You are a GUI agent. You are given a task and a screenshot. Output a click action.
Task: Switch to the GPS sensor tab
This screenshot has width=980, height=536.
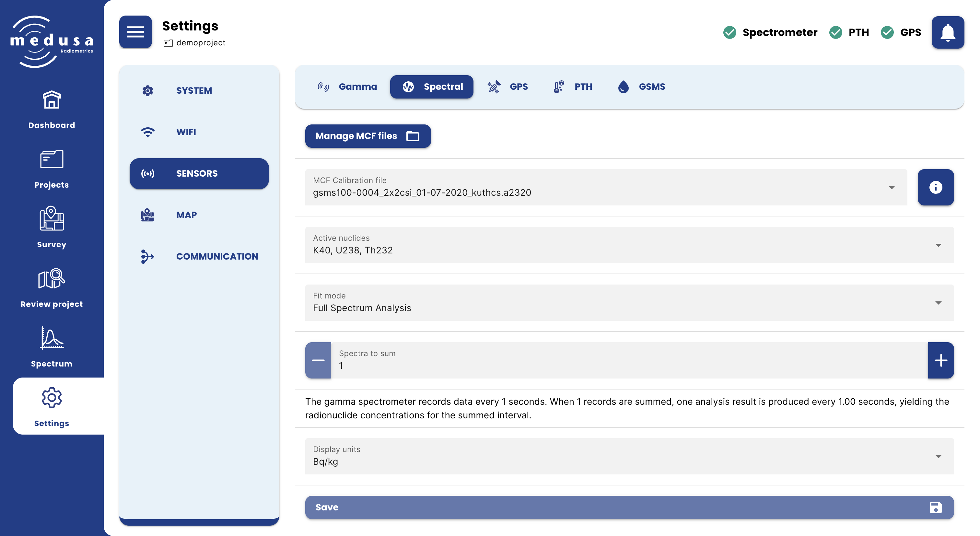tap(507, 87)
